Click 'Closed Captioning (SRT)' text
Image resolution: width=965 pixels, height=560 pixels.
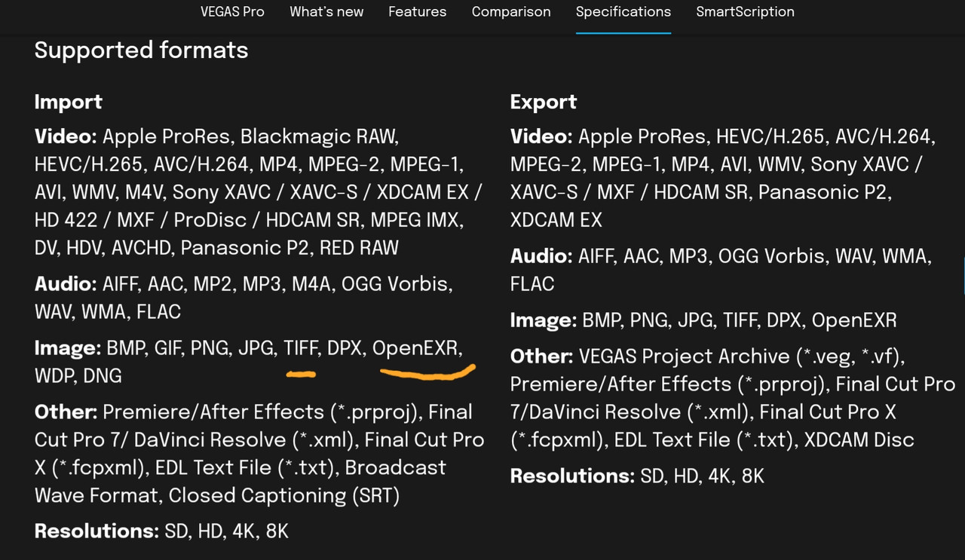[x=284, y=496]
